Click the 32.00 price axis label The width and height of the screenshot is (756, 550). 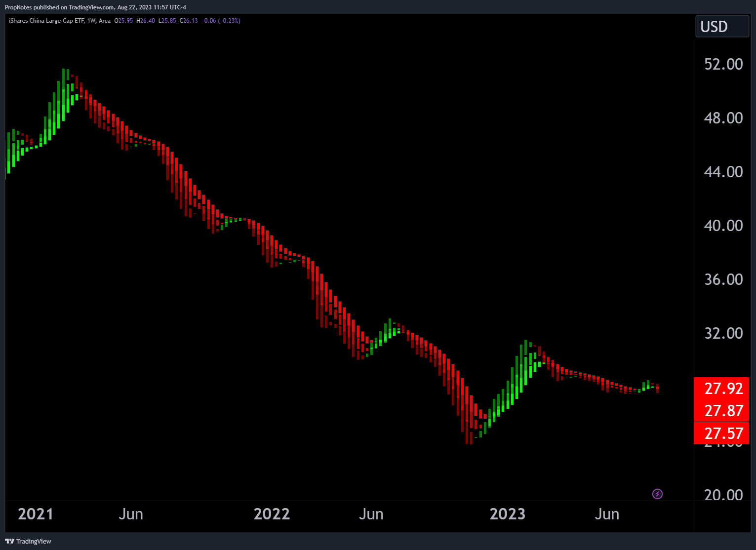tap(723, 333)
